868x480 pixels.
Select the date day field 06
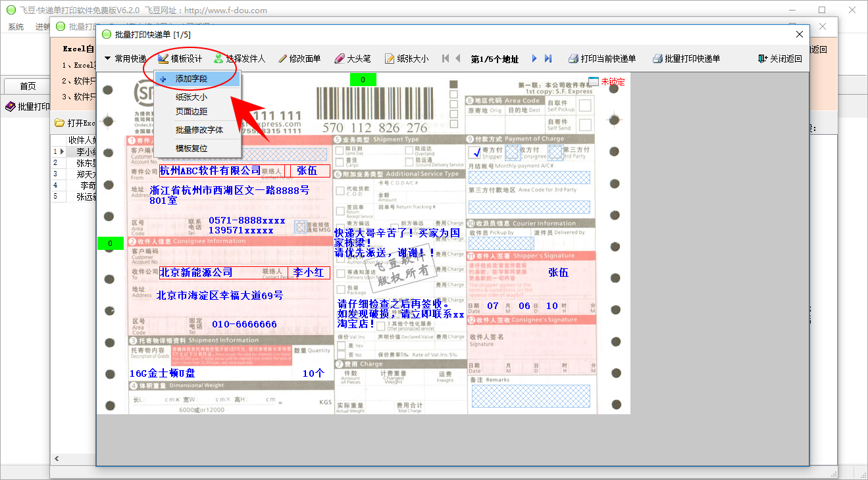524,306
